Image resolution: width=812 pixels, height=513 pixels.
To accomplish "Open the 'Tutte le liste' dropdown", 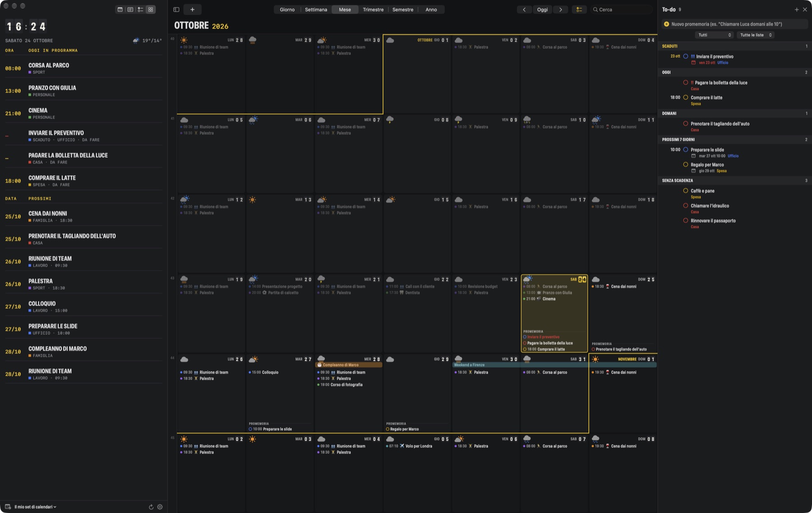I will pyautogui.click(x=756, y=35).
